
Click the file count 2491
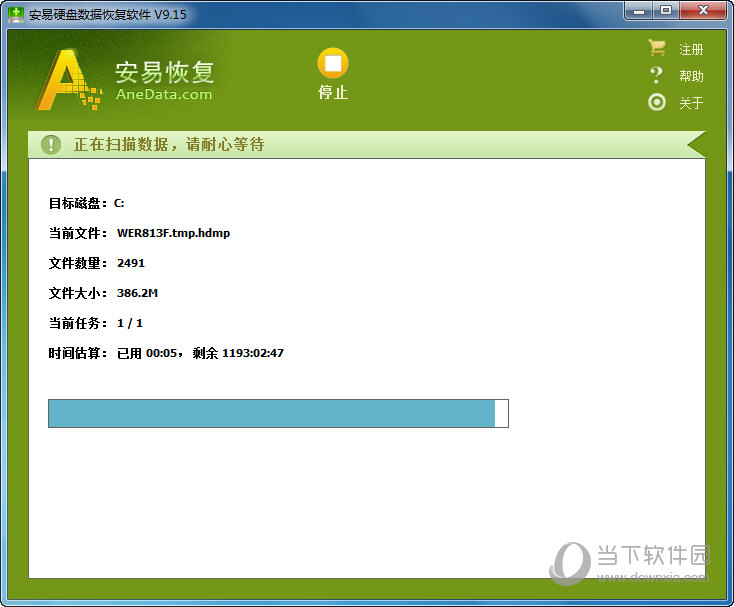(131, 263)
